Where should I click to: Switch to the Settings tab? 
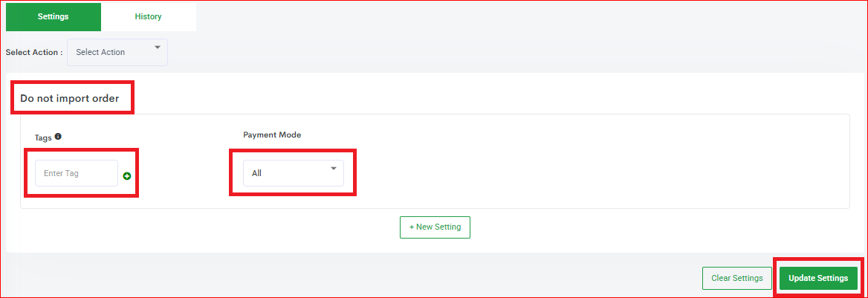point(53,16)
